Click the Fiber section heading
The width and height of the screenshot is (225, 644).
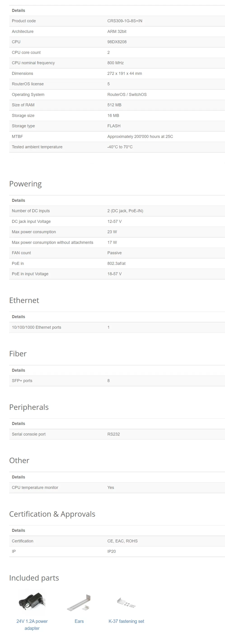click(x=18, y=354)
